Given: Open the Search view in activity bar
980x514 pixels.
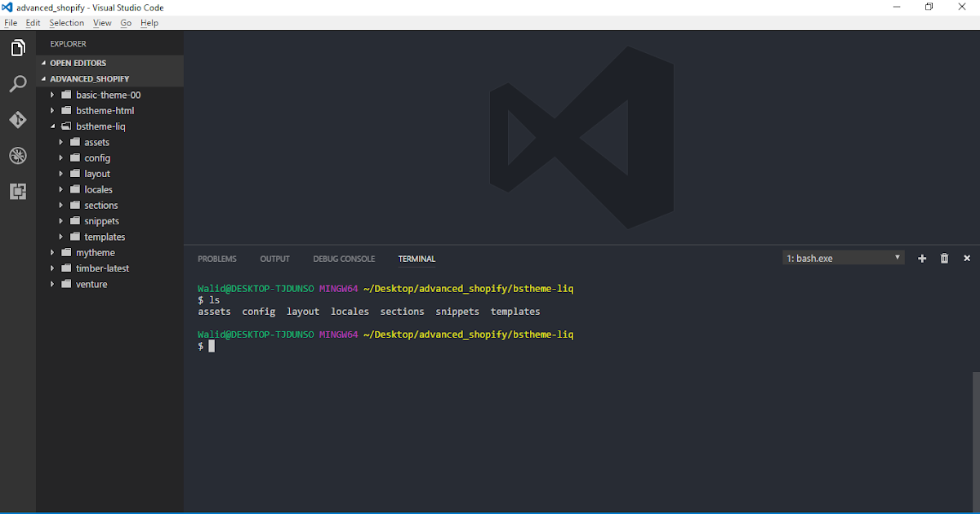Looking at the screenshot, I should point(18,84).
